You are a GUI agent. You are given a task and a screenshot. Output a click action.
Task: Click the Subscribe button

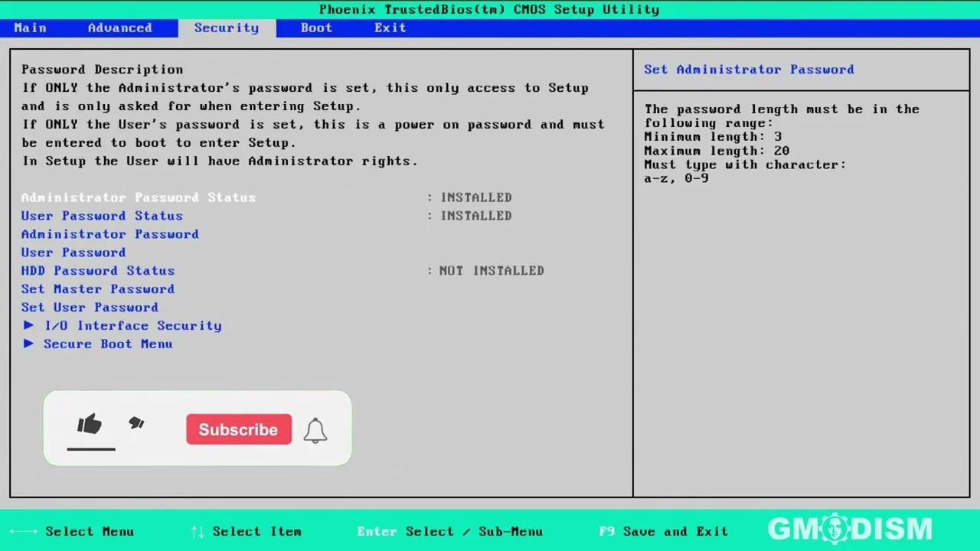[238, 429]
